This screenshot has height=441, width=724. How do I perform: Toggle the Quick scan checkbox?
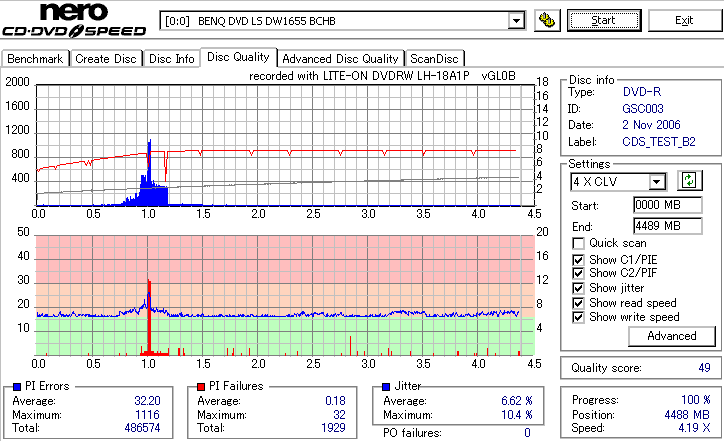point(578,243)
